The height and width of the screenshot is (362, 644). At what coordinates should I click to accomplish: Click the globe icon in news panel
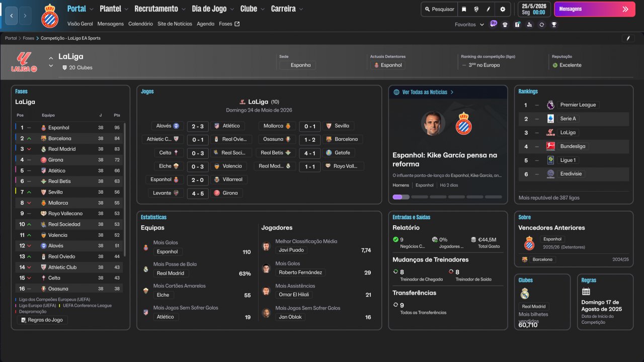(396, 92)
